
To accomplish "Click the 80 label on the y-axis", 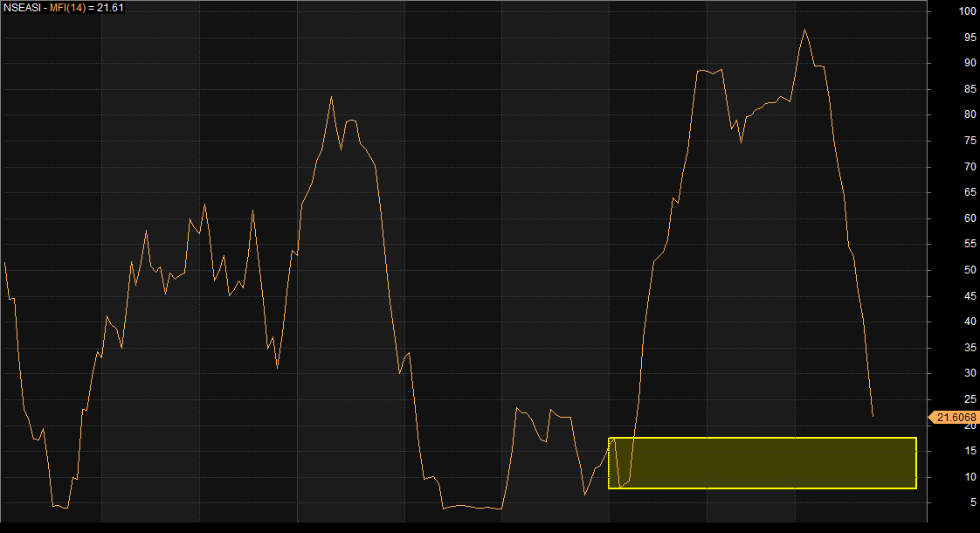I will pyautogui.click(x=970, y=114).
